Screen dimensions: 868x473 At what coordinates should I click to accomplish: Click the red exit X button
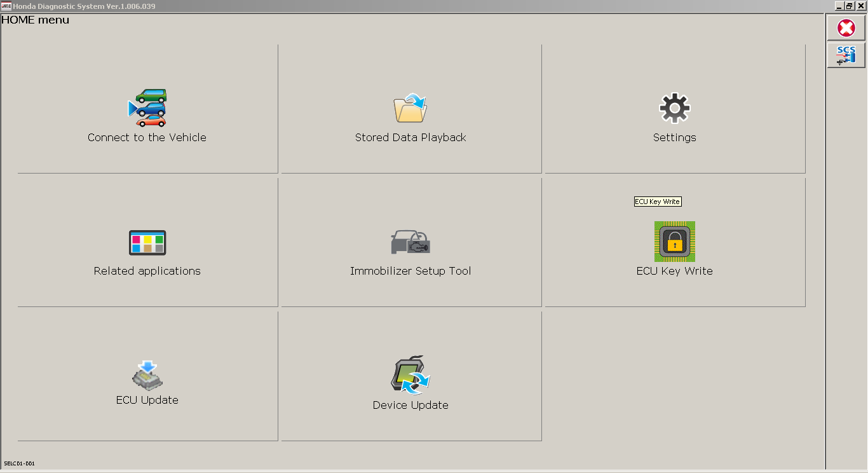pyautogui.click(x=846, y=29)
